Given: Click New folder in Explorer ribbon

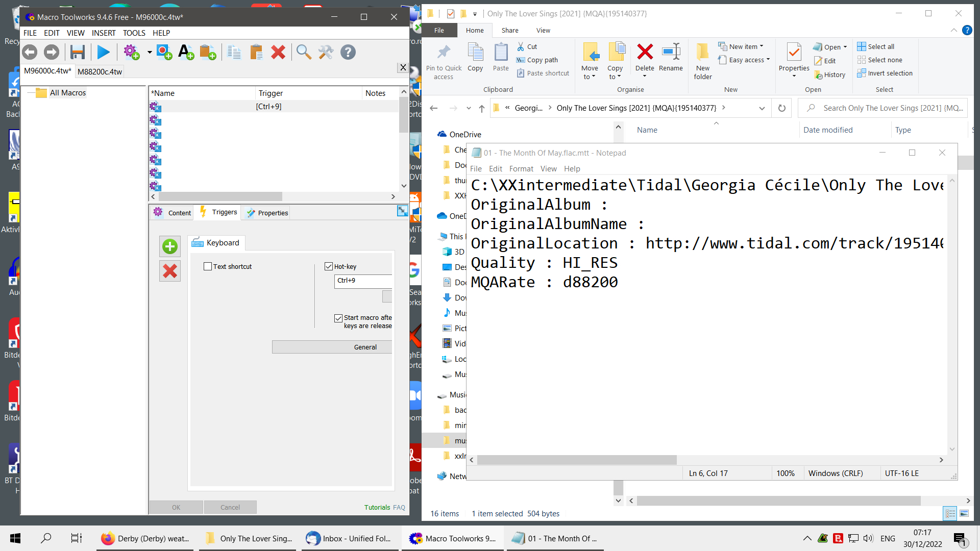Looking at the screenshot, I should [x=703, y=62].
